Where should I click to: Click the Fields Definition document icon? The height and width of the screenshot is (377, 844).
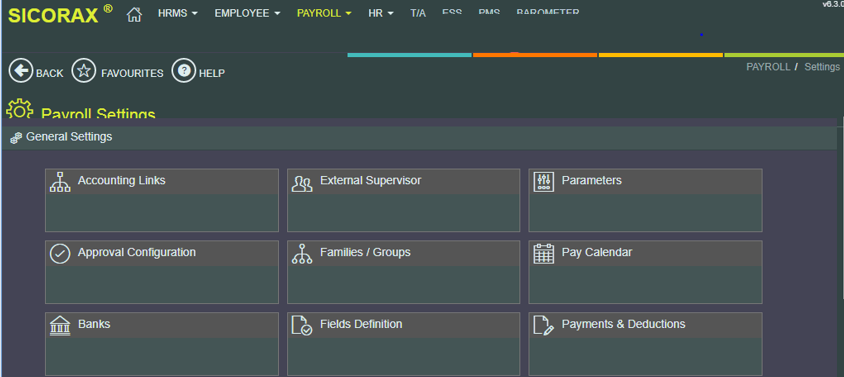[302, 326]
